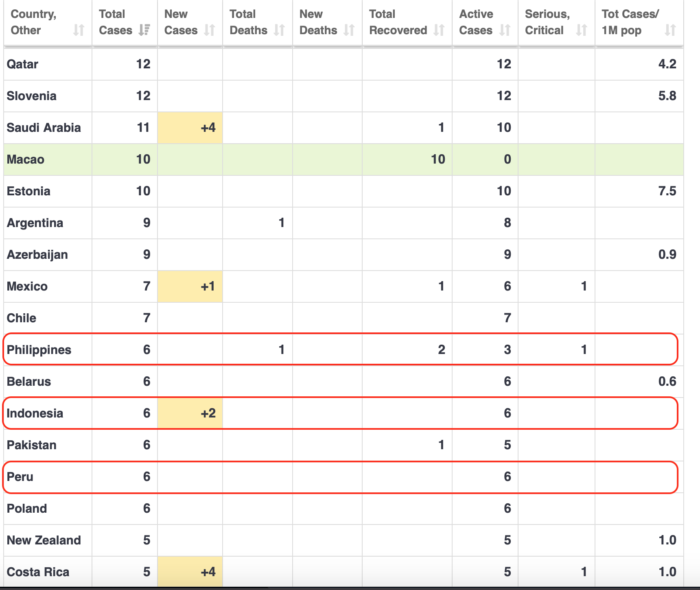Image resolution: width=700 pixels, height=590 pixels.
Task: Sort by Total Recovered arrows icon
Action: 439,30
